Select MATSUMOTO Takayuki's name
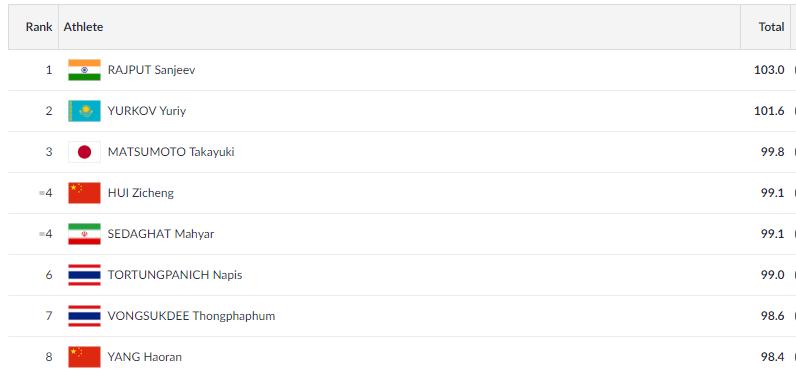The width and height of the screenshot is (796, 379). (x=171, y=152)
